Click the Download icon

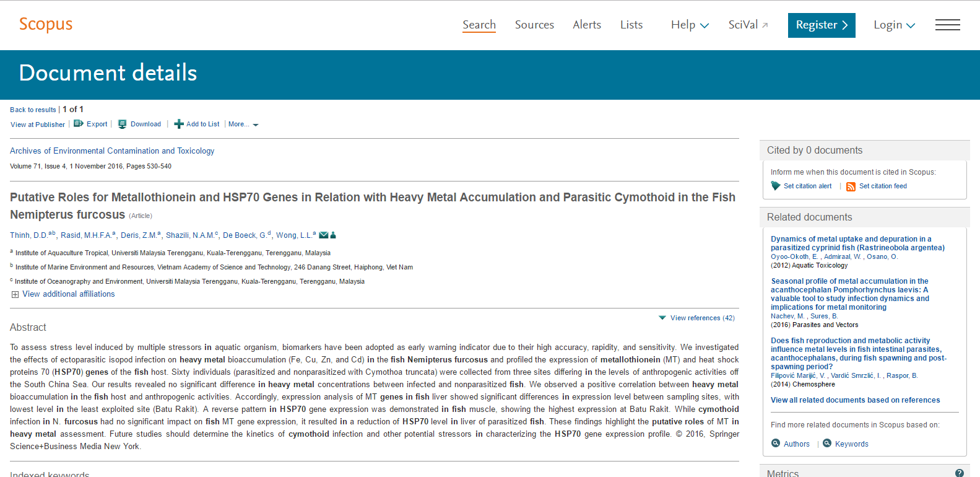(x=123, y=124)
